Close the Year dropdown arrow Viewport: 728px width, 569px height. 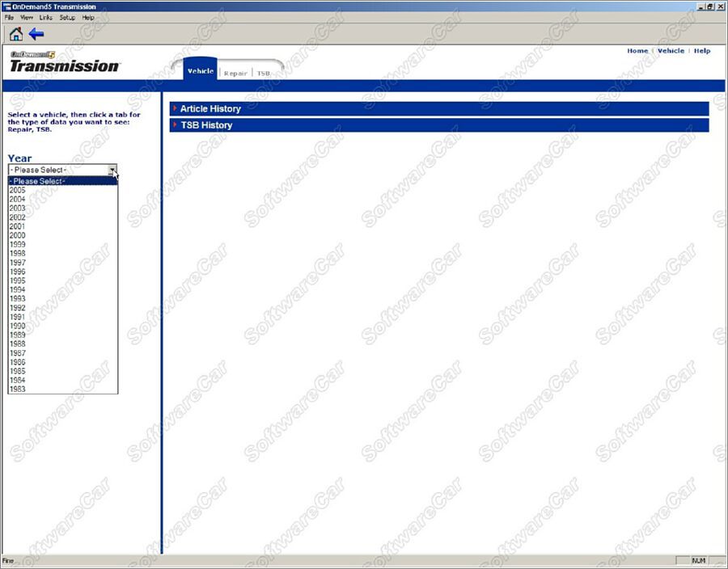pyautogui.click(x=113, y=171)
